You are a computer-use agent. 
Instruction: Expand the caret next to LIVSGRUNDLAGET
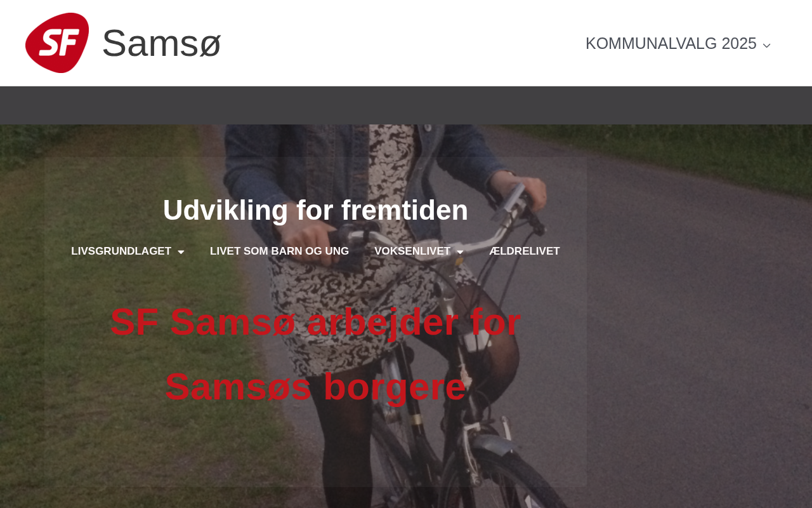coord(181,252)
